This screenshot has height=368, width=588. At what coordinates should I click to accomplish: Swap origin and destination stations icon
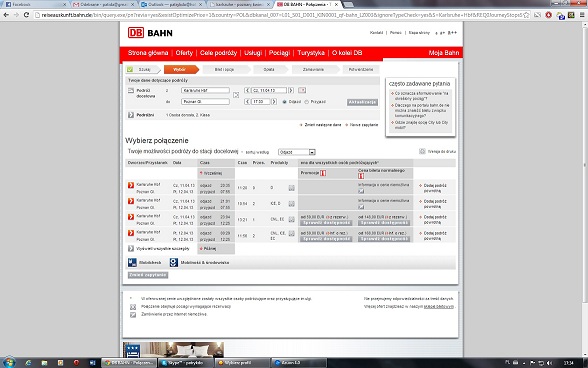pyautogui.click(x=236, y=95)
